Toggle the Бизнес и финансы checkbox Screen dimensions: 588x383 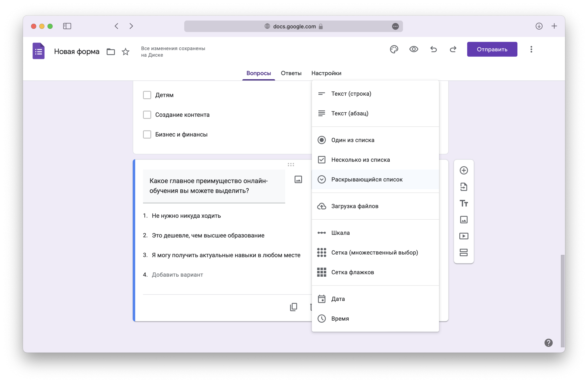[147, 134]
